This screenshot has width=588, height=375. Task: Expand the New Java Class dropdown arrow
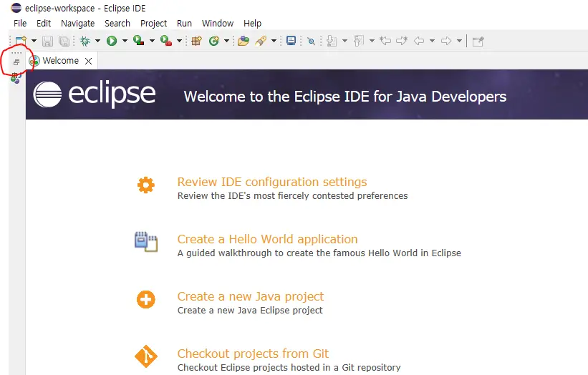coord(226,41)
